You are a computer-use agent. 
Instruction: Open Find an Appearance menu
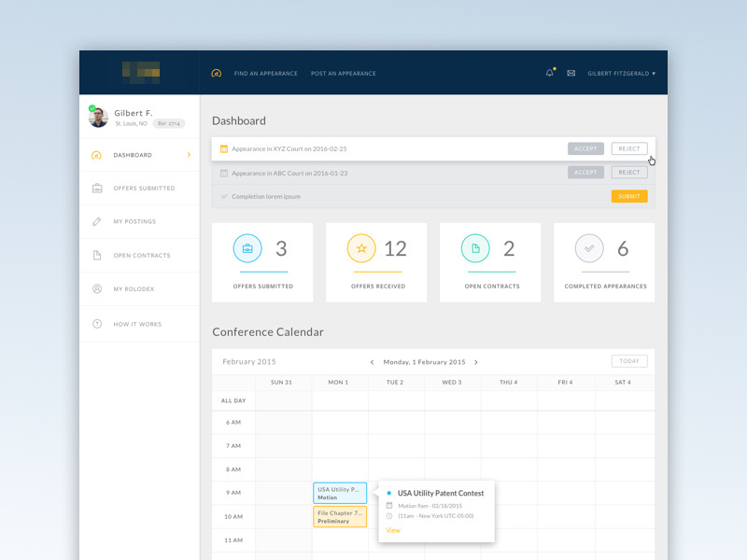pos(265,74)
